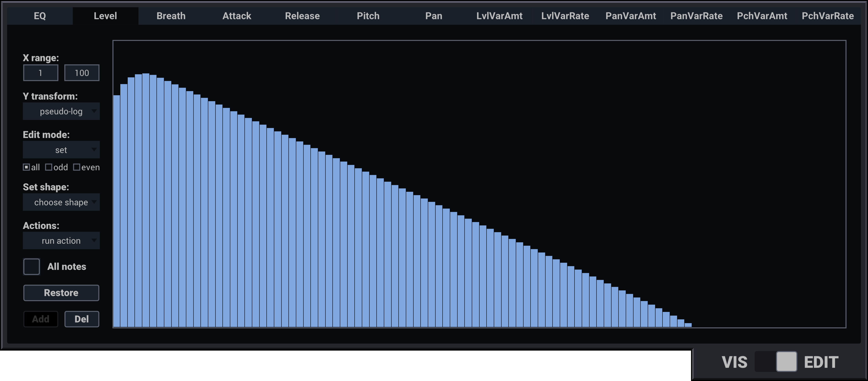Image resolution: width=868 pixels, height=381 pixels.
Task: Open the 'run action' dropdown
Action: coord(61,241)
